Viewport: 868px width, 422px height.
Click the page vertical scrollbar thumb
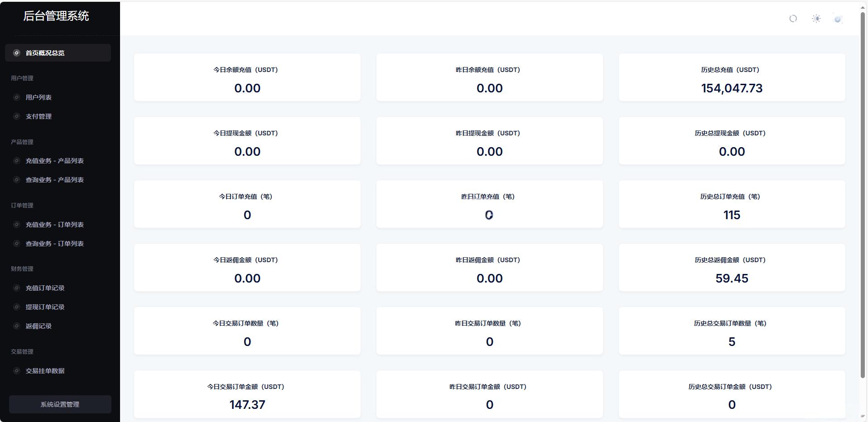863,195
